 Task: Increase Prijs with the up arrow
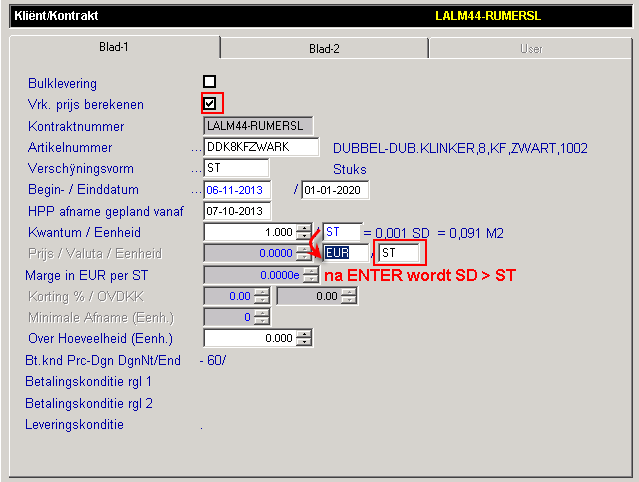304,249
